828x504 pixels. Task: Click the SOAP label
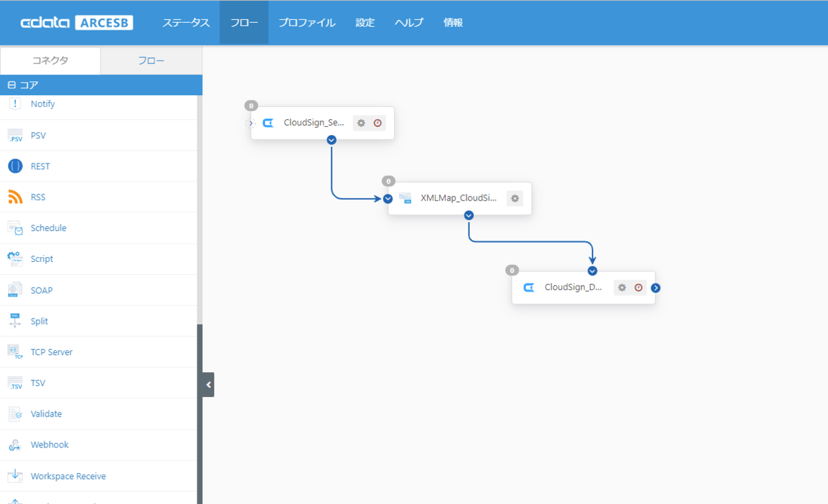[x=41, y=290]
